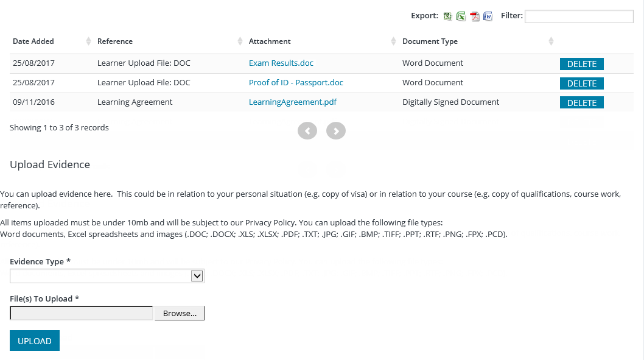Export table as CSV file
644x360 pixels.
coord(448,16)
